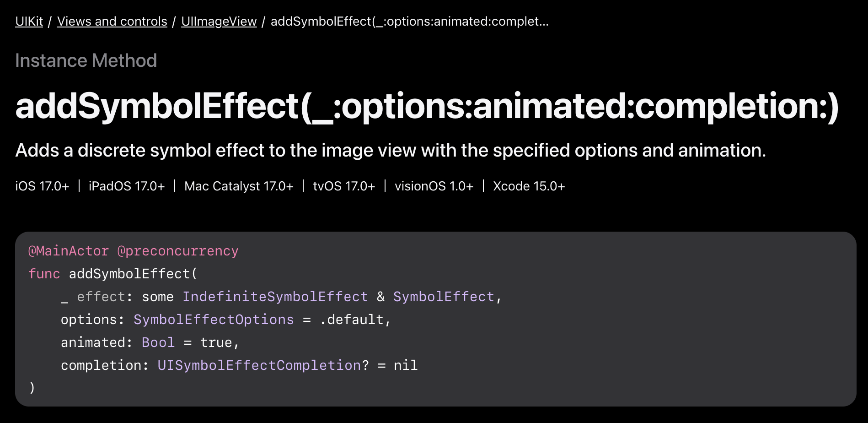Click the Mac Catalyst 17.0+ availability label
The width and height of the screenshot is (868, 423).
click(x=239, y=186)
